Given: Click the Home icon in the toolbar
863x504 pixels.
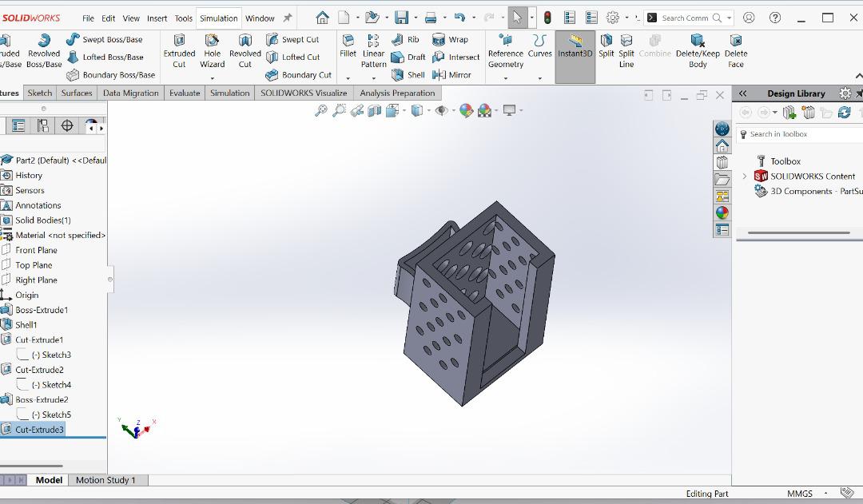Looking at the screenshot, I should click(x=323, y=18).
